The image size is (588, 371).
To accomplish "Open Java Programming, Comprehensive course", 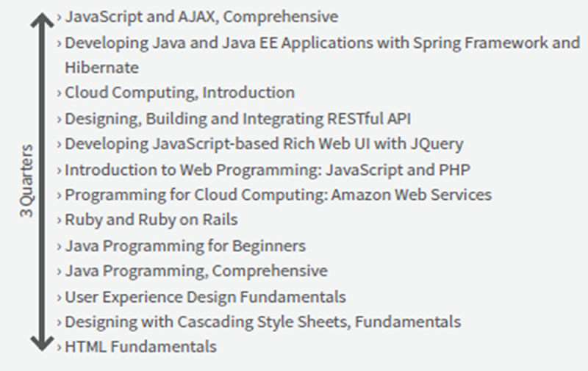I will (196, 271).
